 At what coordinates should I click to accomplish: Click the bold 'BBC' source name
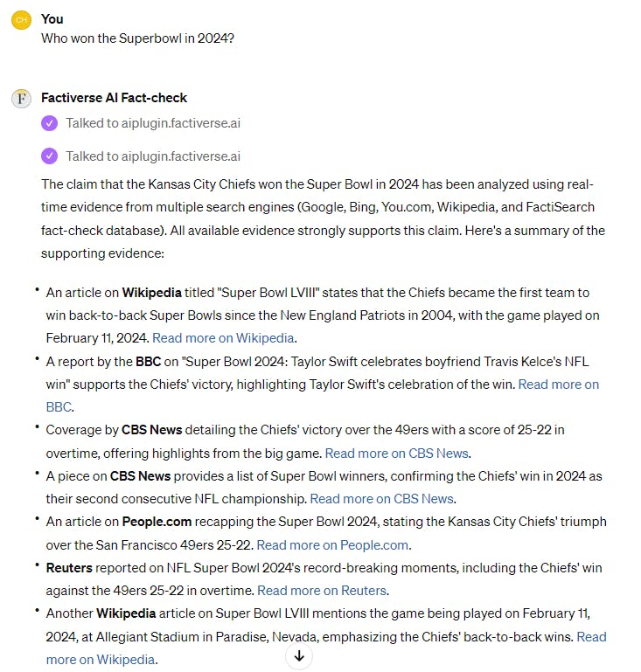click(148, 362)
